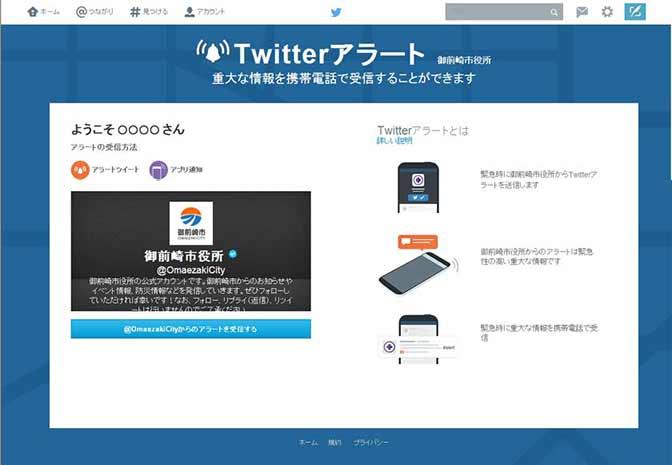This screenshot has height=465, width=672.
Task: Go to ホーム in top navigation
Action: click(43, 12)
